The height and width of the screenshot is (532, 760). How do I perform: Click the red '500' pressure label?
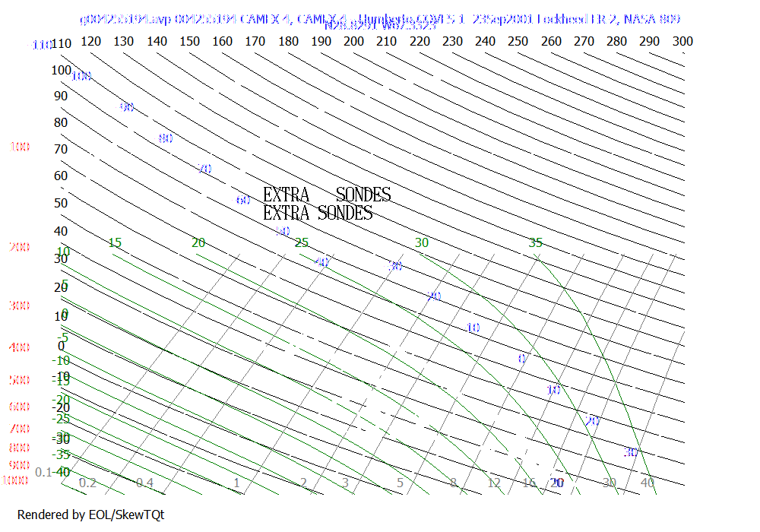20,380
